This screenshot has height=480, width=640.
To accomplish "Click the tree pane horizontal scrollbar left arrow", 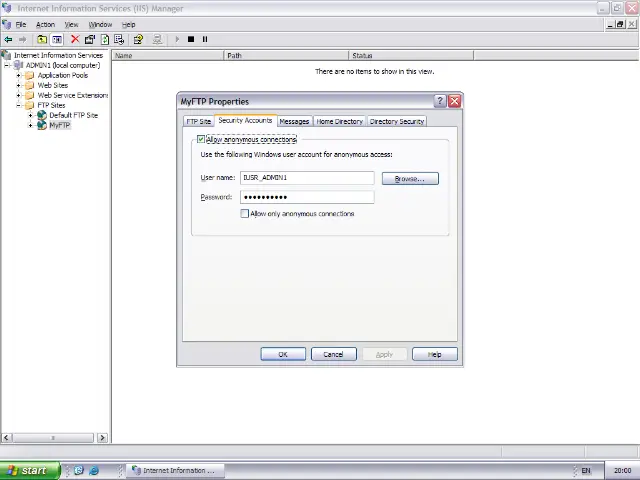I will [x=7, y=438].
